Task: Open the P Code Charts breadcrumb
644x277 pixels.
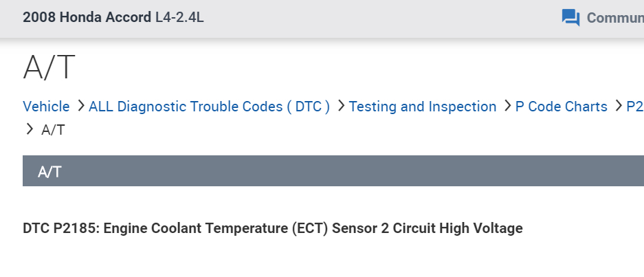Action: [x=561, y=107]
